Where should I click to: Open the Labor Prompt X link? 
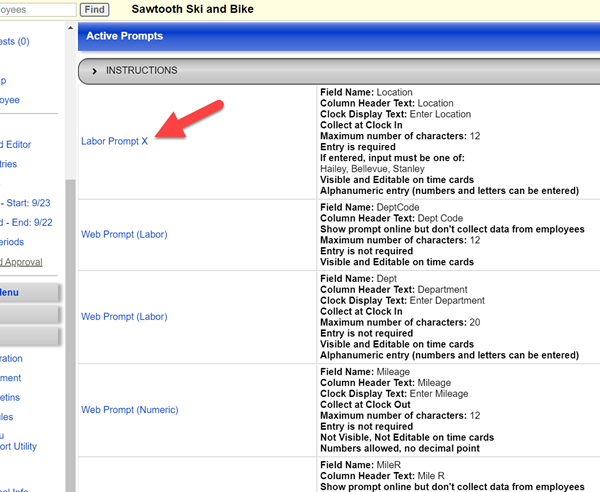(114, 141)
